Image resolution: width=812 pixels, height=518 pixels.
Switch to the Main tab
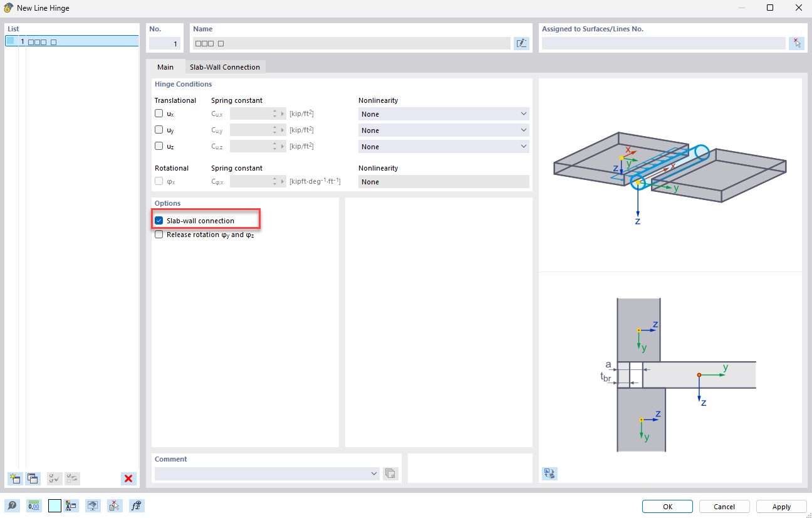point(165,67)
